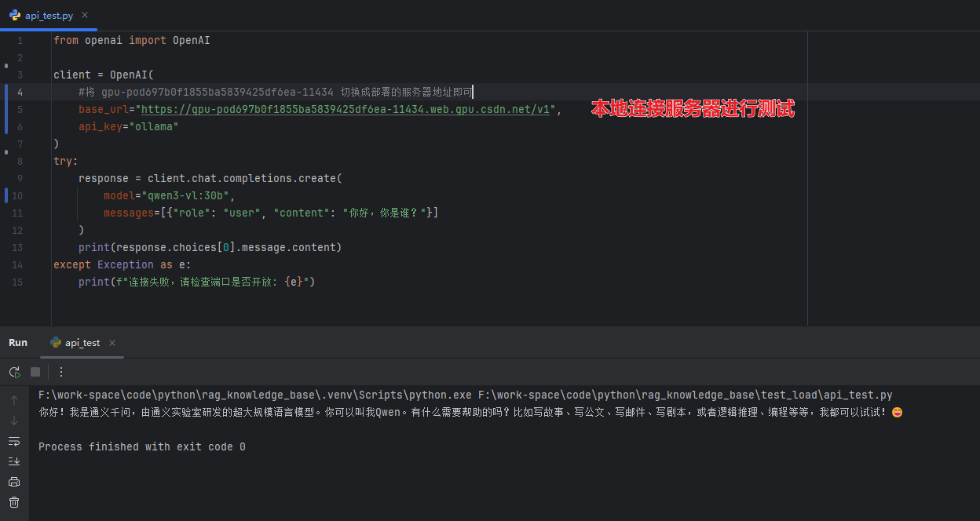Click the Run tool window title
Screen dimensions: 980x521
click(x=18, y=343)
